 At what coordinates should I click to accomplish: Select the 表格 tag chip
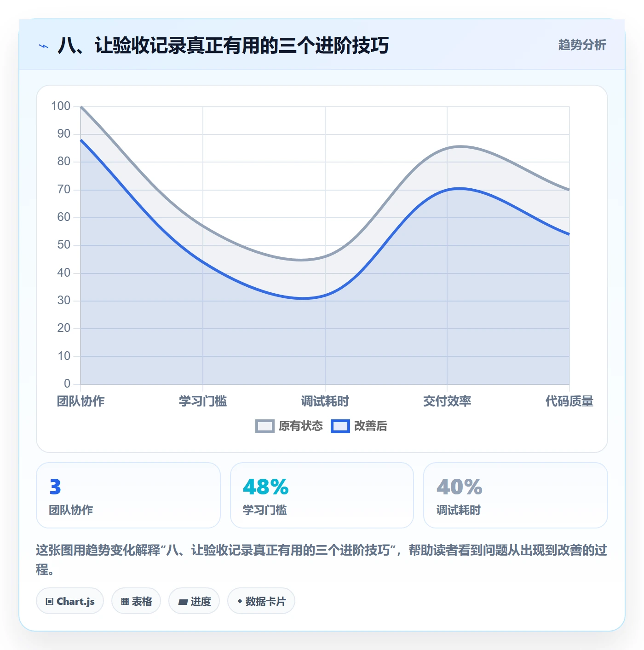pyautogui.click(x=136, y=601)
